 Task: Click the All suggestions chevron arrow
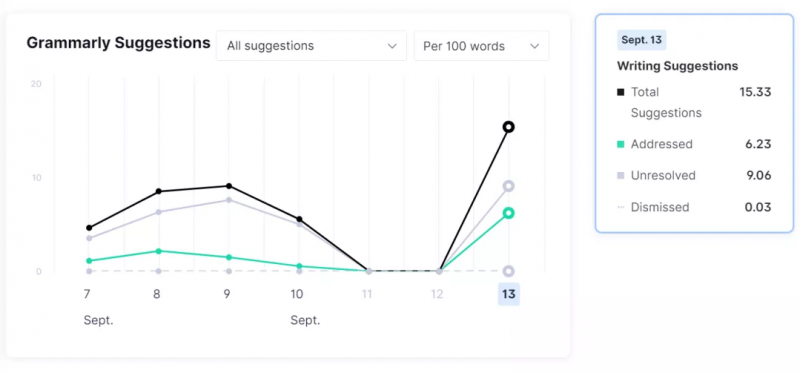tap(392, 46)
